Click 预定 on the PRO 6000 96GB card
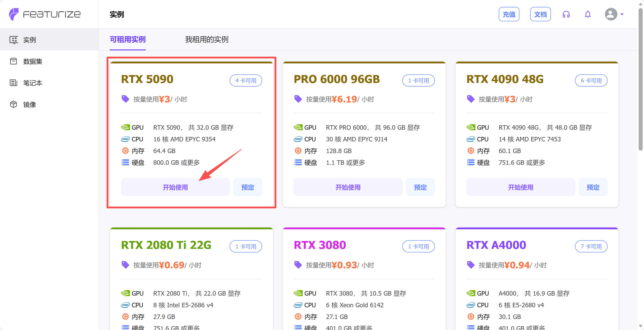Image resolution: width=644 pixels, height=330 pixels. [420, 187]
